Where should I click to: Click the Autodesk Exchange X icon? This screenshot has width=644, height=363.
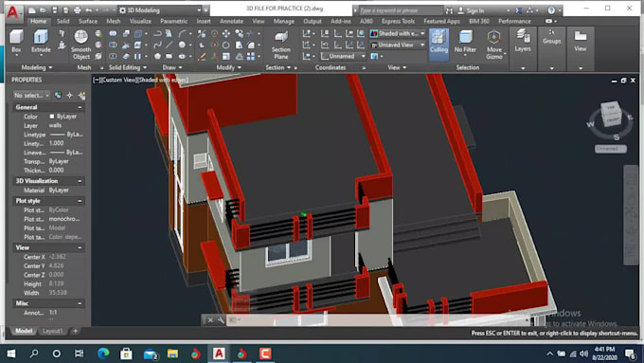(x=519, y=10)
